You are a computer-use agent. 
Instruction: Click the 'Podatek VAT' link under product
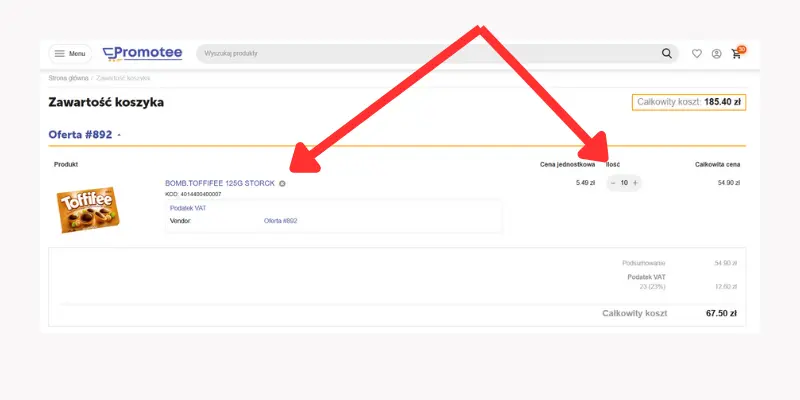point(187,208)
